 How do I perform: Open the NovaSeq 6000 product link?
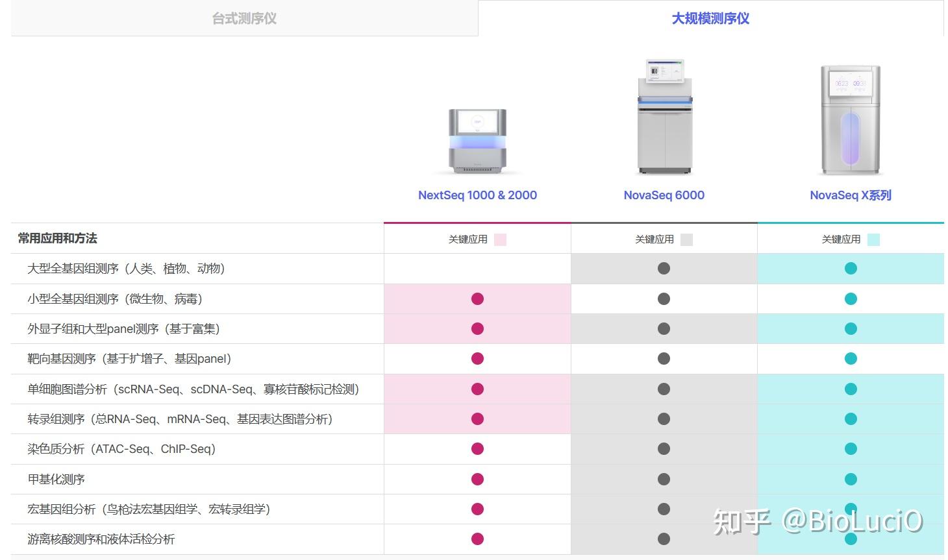click(664, 195)
